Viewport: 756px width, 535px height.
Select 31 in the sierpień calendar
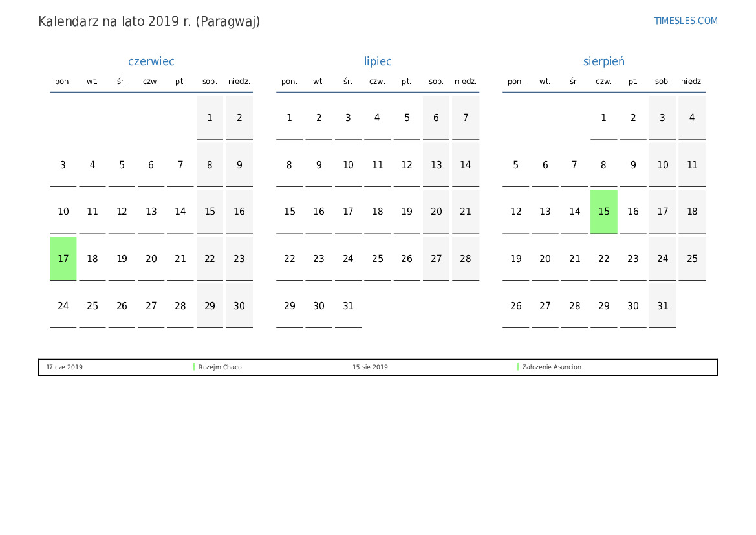coord(662,306)
